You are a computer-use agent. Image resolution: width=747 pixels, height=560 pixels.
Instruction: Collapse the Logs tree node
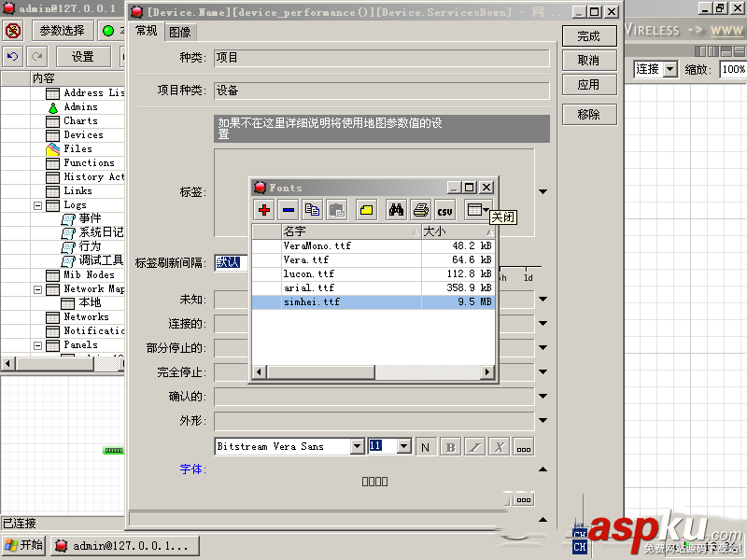pos(37,205)
